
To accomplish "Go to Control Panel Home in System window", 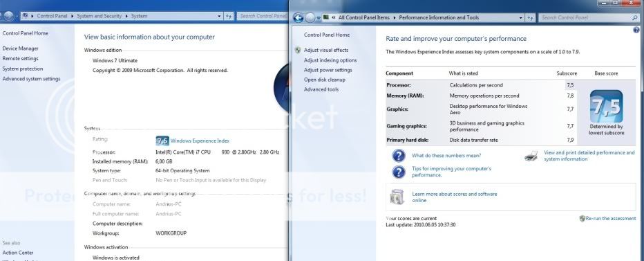I will tap(25, 33).
